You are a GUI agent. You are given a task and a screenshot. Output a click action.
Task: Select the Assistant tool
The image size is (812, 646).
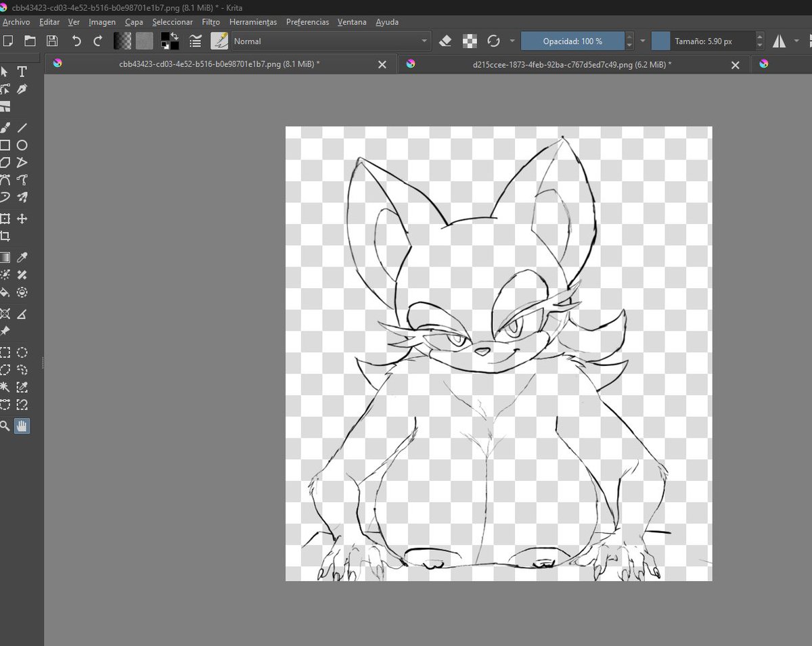[5, 313]
